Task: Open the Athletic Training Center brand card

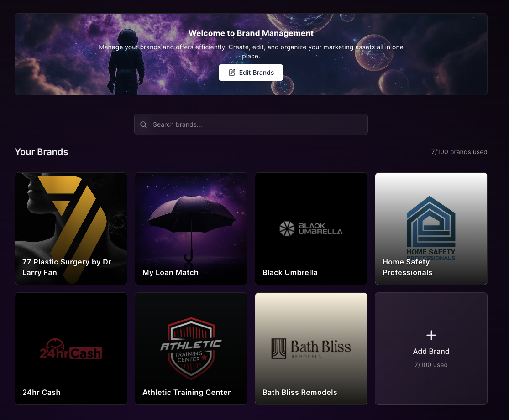Action: tap(191, 349)
